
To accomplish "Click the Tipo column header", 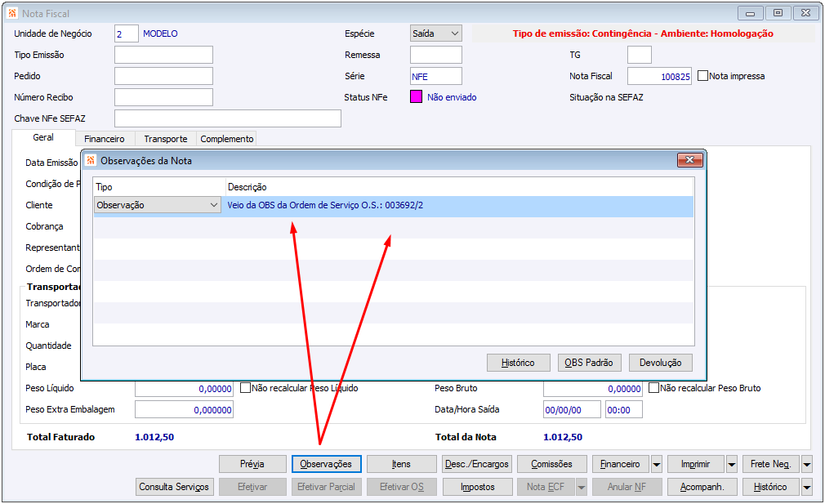I will tap(105, 187).
